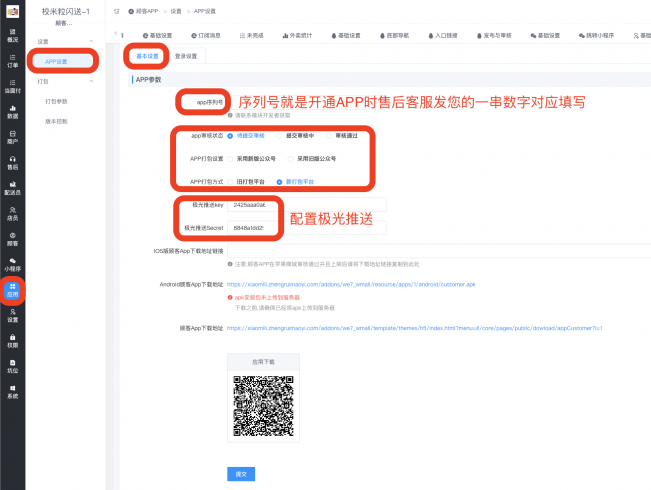The image size is (651, 490).
Task: Collapse the sidebar with top-left toggle icon
Action: 118,10
